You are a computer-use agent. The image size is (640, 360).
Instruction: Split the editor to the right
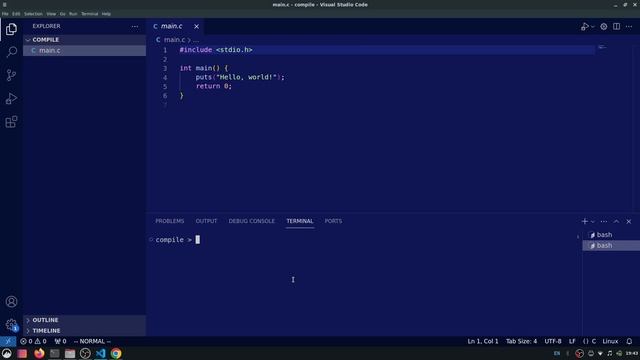point(616,27)
